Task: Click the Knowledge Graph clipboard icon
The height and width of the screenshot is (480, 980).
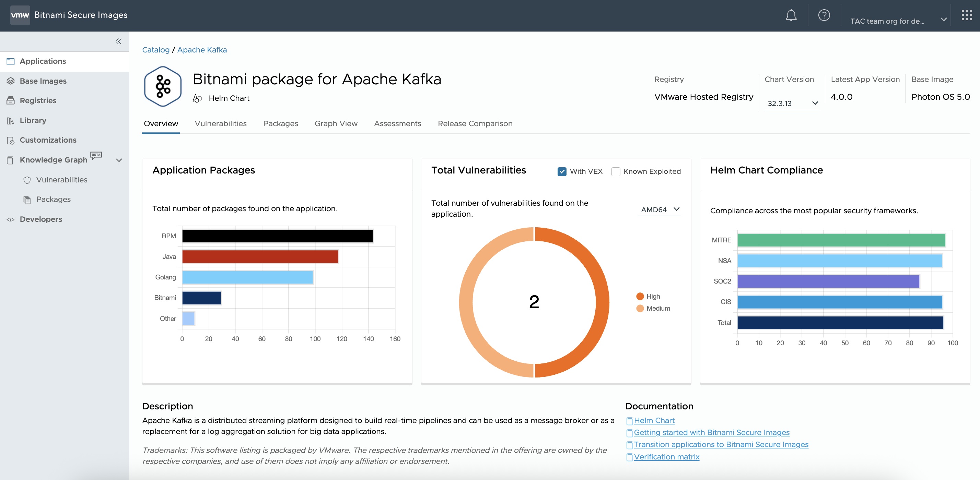Action: [11, 160]
